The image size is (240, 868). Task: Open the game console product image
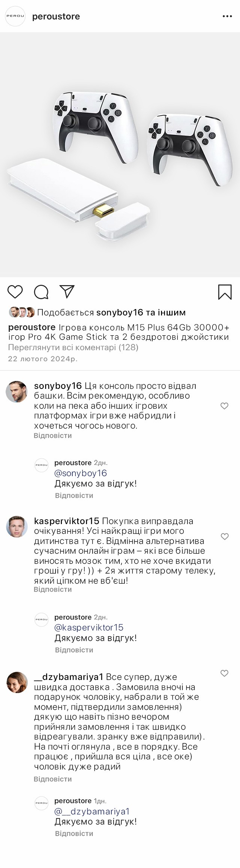coord(120,154)
